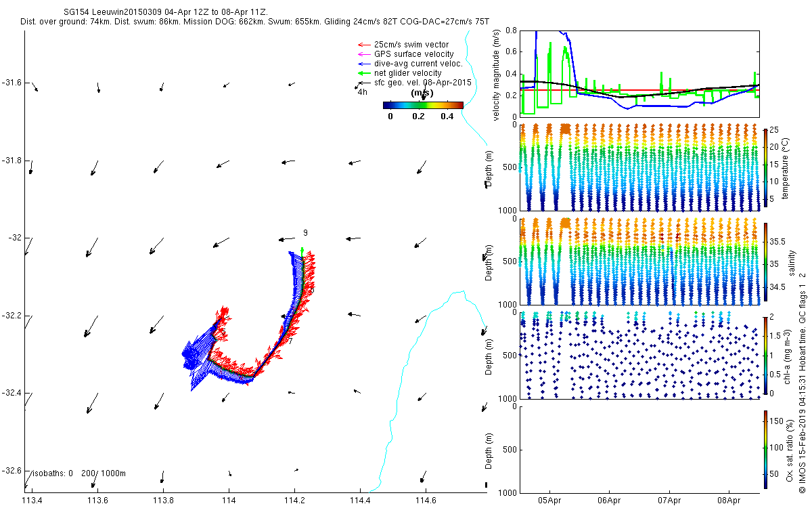
Task: Click the green arrowhead at glider track end
Action: (302, 251)
